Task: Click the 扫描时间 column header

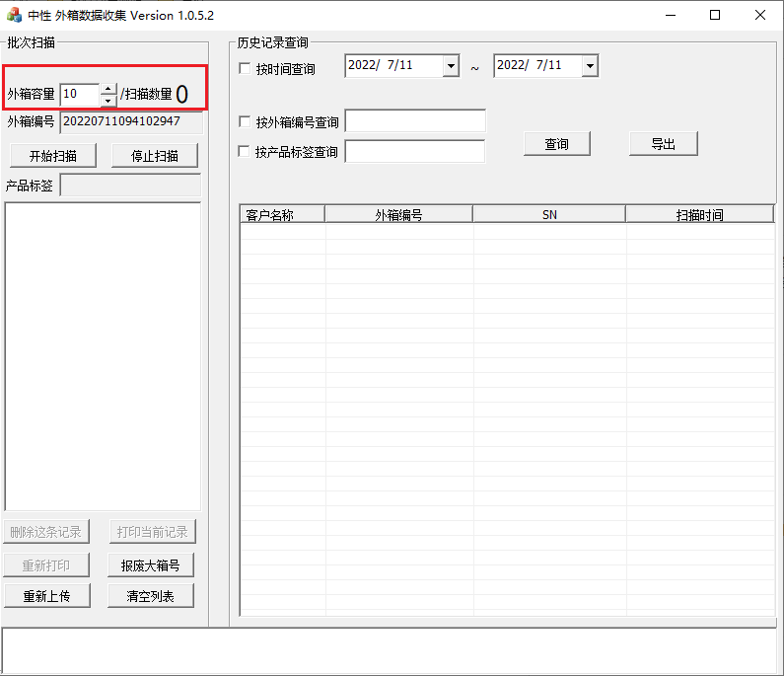Action: tap(699, 215)
